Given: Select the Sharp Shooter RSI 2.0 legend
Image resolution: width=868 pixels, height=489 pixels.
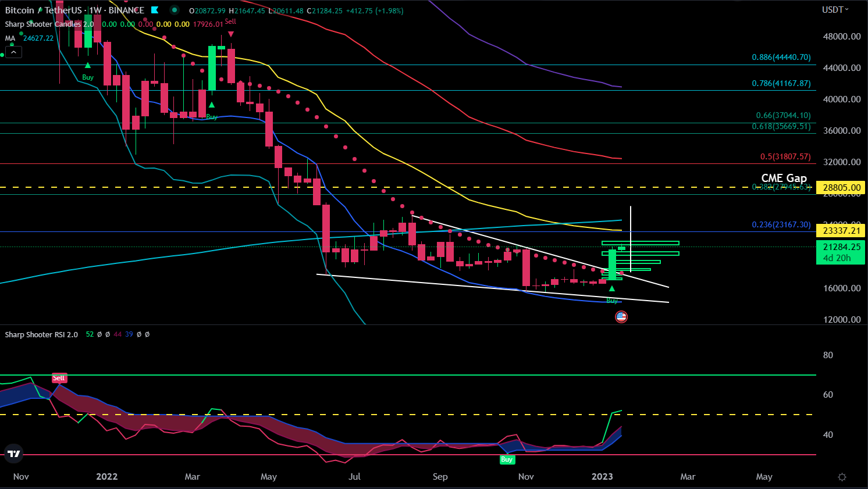Looking at the screenshot, I should [x=41, y=334].
